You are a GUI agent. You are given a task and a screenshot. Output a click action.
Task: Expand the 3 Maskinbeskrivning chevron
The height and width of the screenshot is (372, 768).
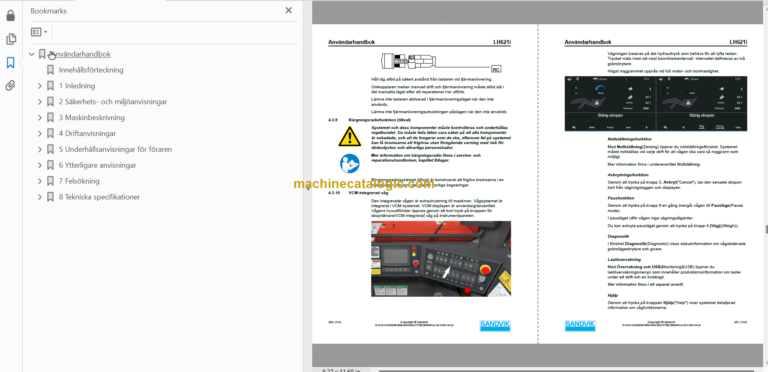pyautogui.click(x=40, y=118)
